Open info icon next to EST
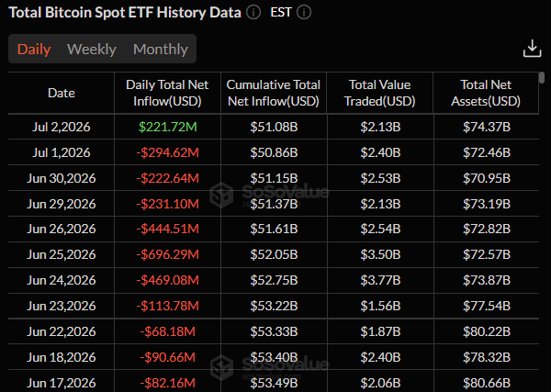 pos(304,13)
